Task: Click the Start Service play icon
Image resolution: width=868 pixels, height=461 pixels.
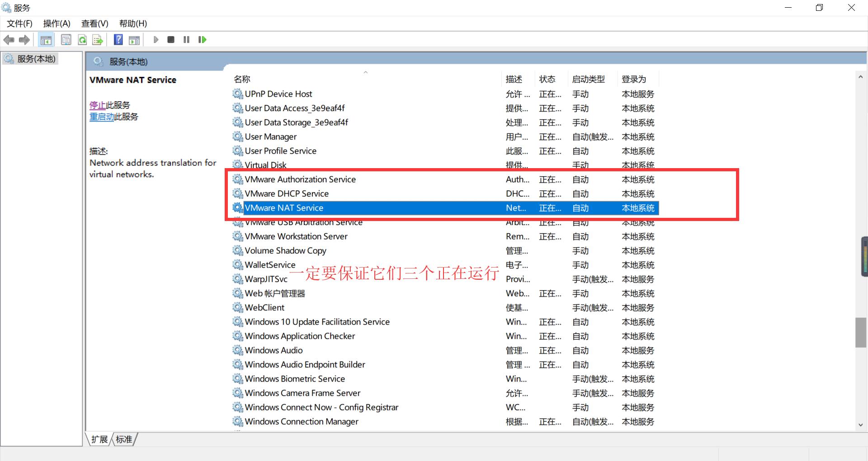Action: pos(156,40)
